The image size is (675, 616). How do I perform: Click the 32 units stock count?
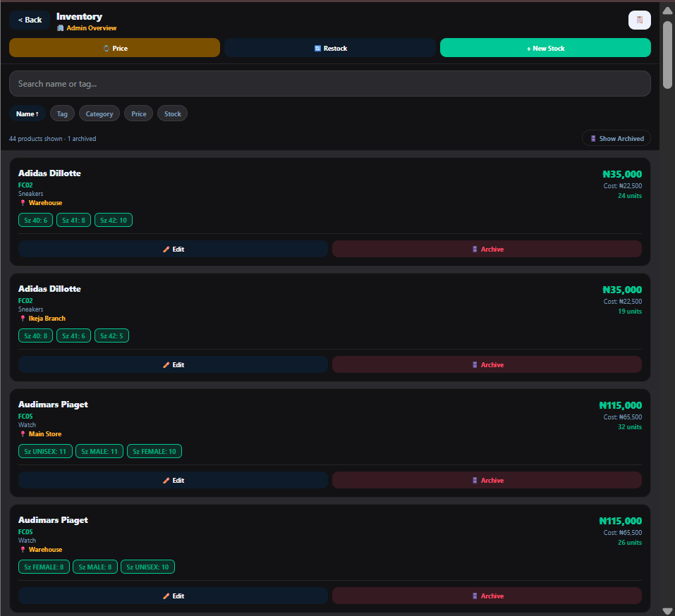point(630,427)
